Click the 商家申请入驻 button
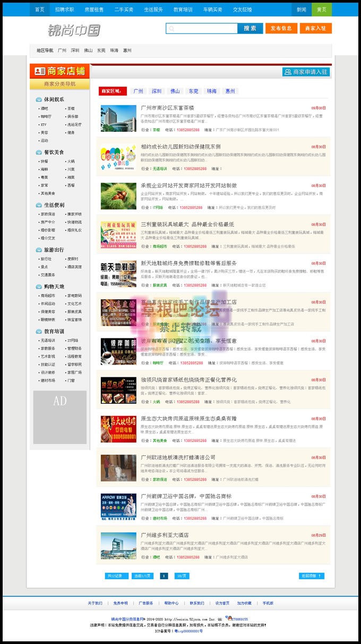Viewport: 361px width, 644px height. [306, 72]
